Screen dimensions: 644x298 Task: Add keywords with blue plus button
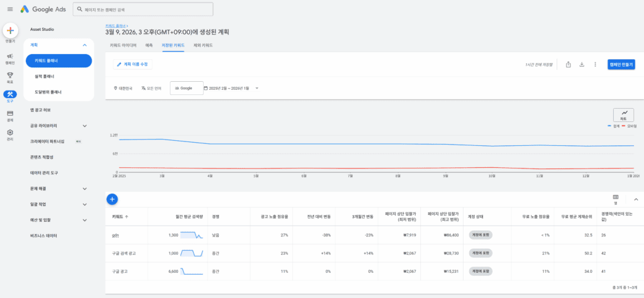pos(113,199)
